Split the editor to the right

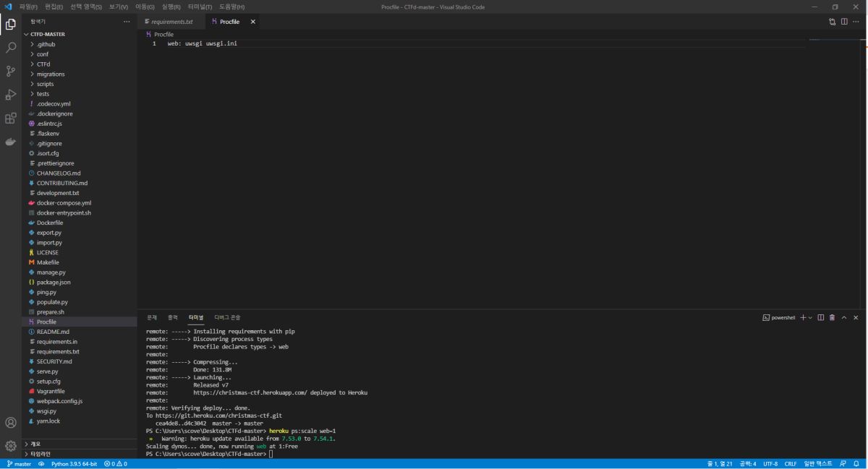844,22
